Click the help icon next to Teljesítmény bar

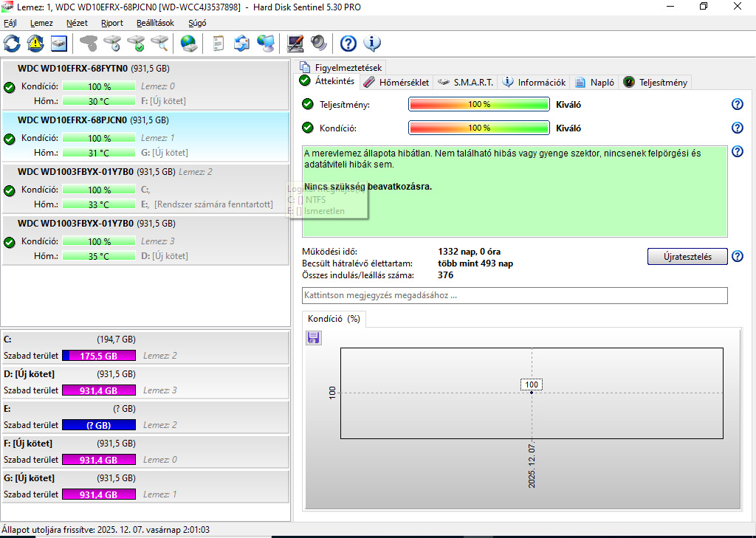[738, 104]
